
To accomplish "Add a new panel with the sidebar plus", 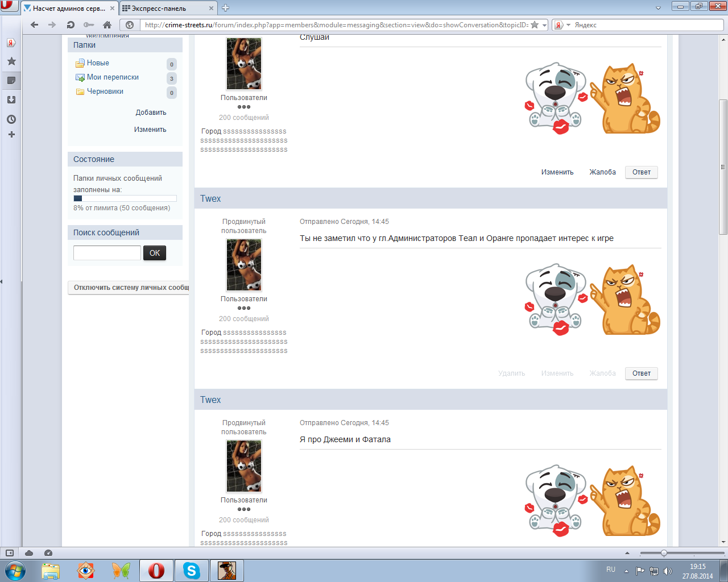I will coord(11,135).
